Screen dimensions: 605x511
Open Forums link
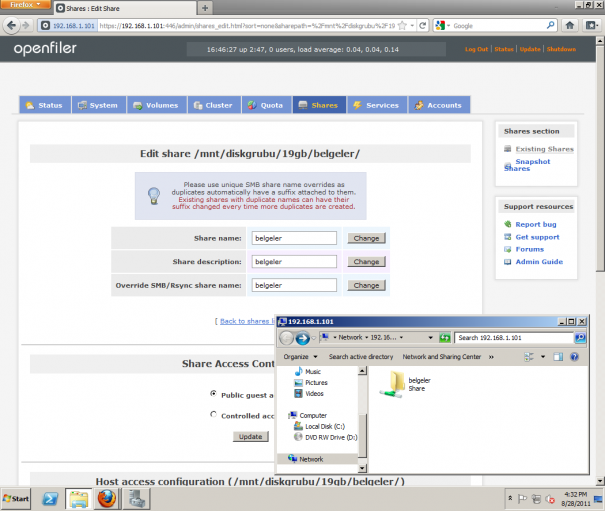[x=529, y=249]
